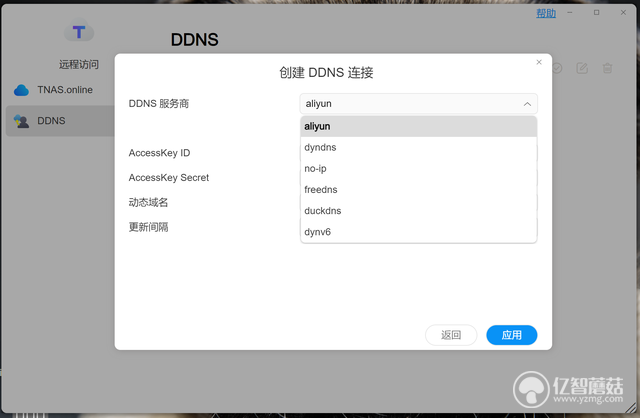Image resolution: width=640 pixels, height=418 pixels.
Task: Maximize the remote access window
Action: click(596, 13)
